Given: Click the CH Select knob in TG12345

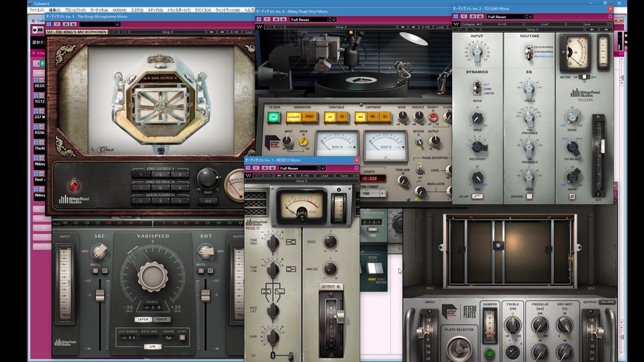Looking at the screenshot, I should [572, 147].
